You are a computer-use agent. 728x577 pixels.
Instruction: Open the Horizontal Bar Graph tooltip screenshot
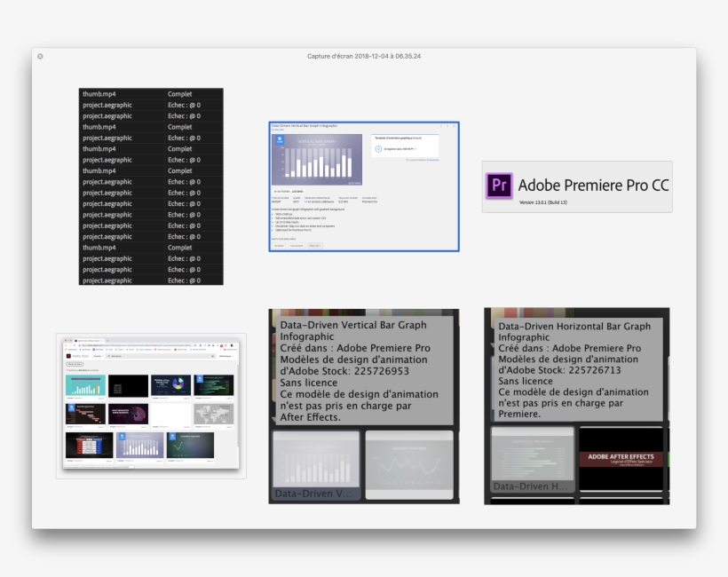click(577, 407)
